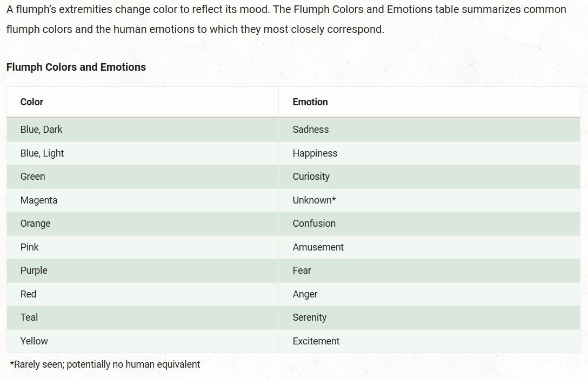Click the Confusion emotion cell
This screenshot has width=588, height=379.
429,224
